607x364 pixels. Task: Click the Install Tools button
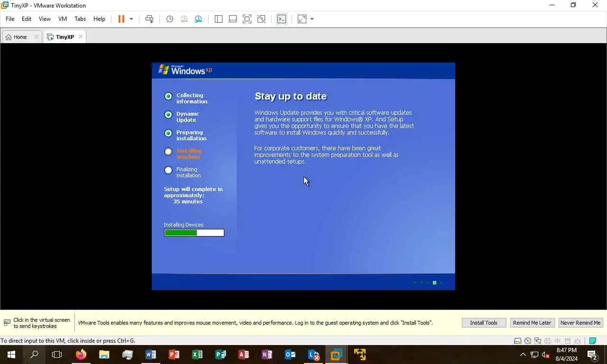tap(484, 323)
